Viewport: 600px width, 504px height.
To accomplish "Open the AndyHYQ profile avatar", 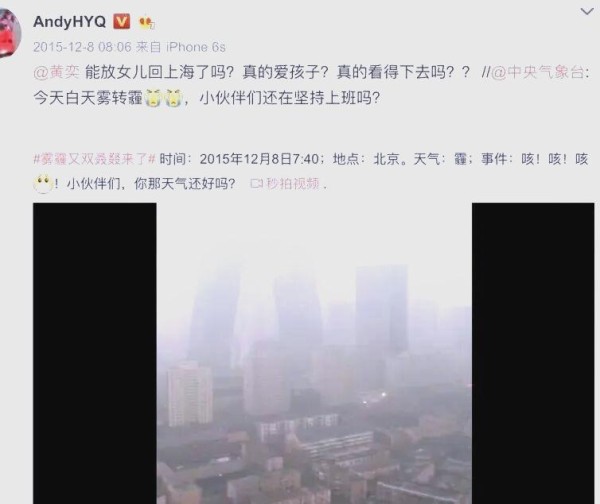I will click(9, 33).
